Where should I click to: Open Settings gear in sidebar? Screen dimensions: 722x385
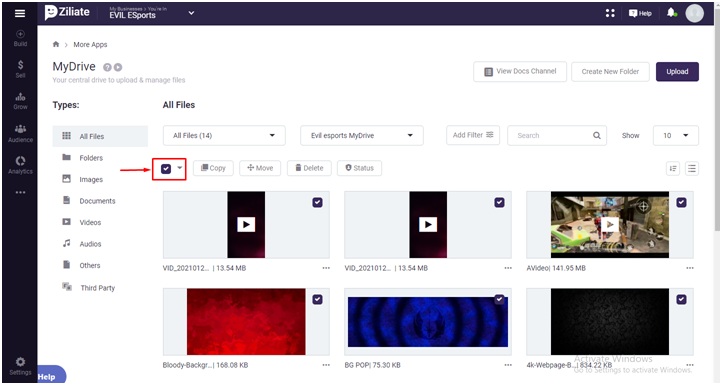point(20,366)
